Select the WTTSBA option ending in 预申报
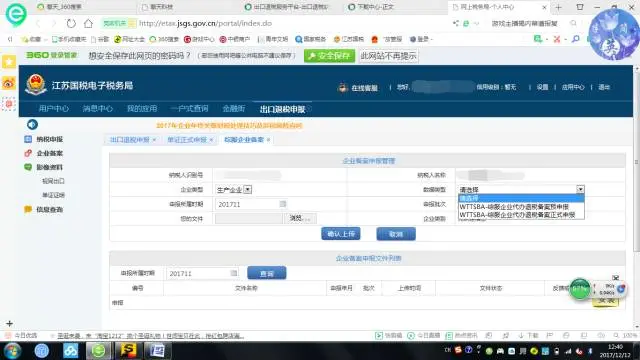 (521, 207)
